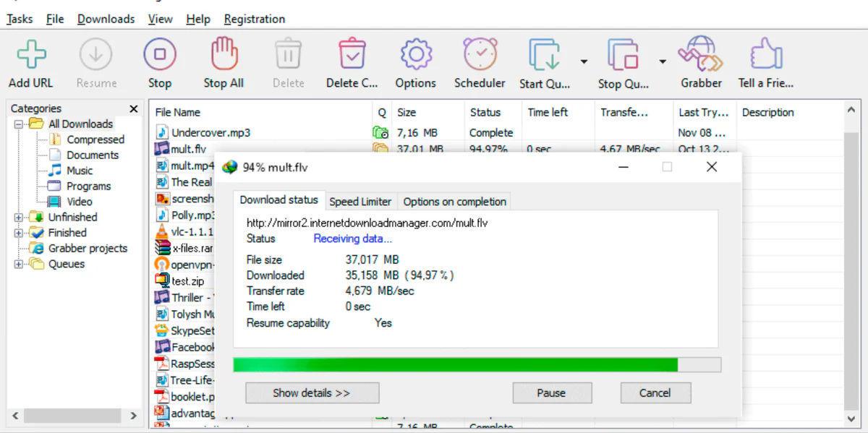Switch to the Speed Limiter tab

[360, 202]
